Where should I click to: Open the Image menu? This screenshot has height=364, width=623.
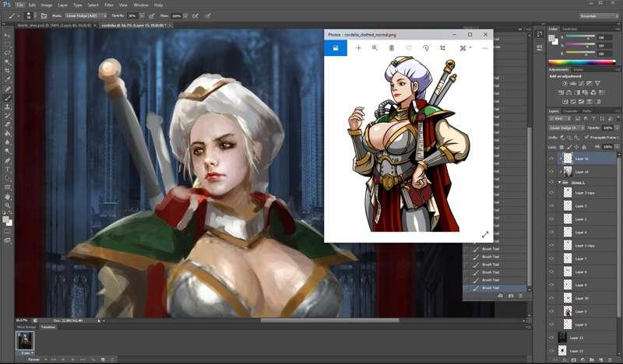(47, 5)
